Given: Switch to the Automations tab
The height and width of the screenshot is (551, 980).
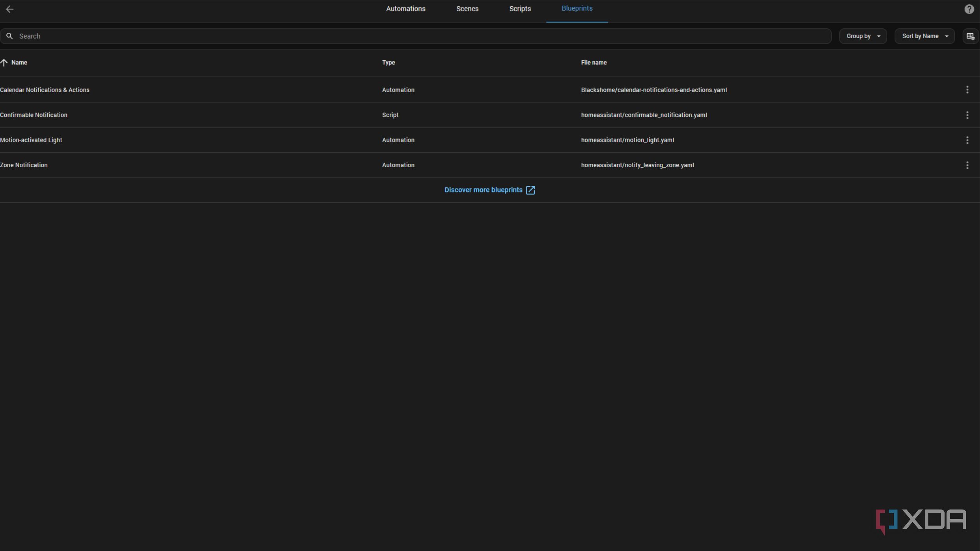Looking at the screenshot, I should (x=406, y=9).
